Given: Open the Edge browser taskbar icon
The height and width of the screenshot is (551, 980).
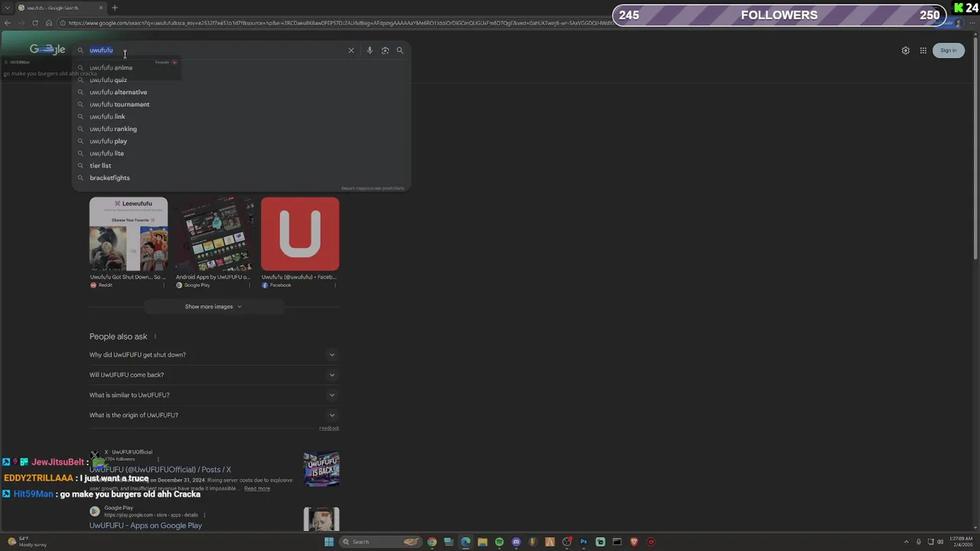Looking at the screenshot, I should point(465,542).
